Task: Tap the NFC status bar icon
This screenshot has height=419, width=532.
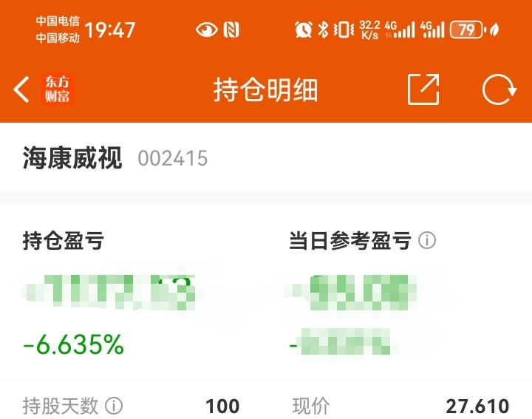Action: point(231,30)
